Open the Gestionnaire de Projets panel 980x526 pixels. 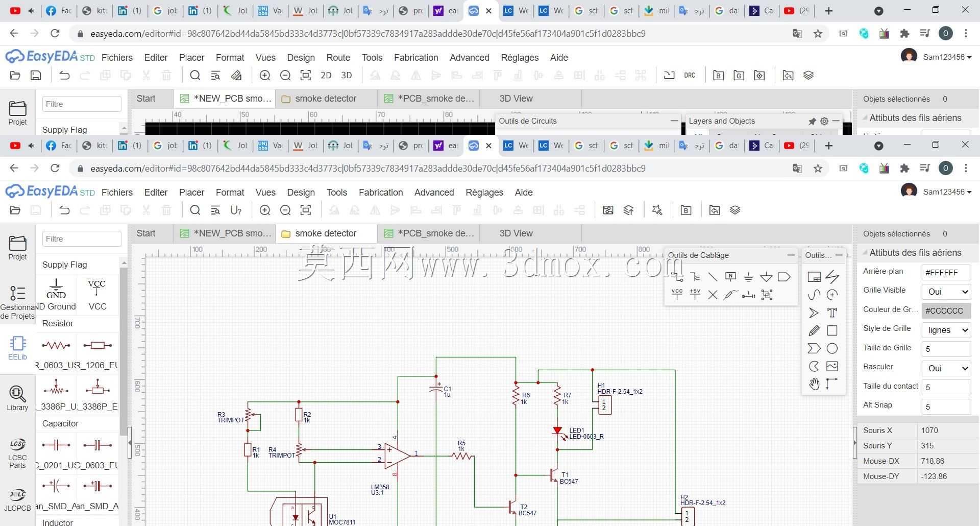click(17, 302)
